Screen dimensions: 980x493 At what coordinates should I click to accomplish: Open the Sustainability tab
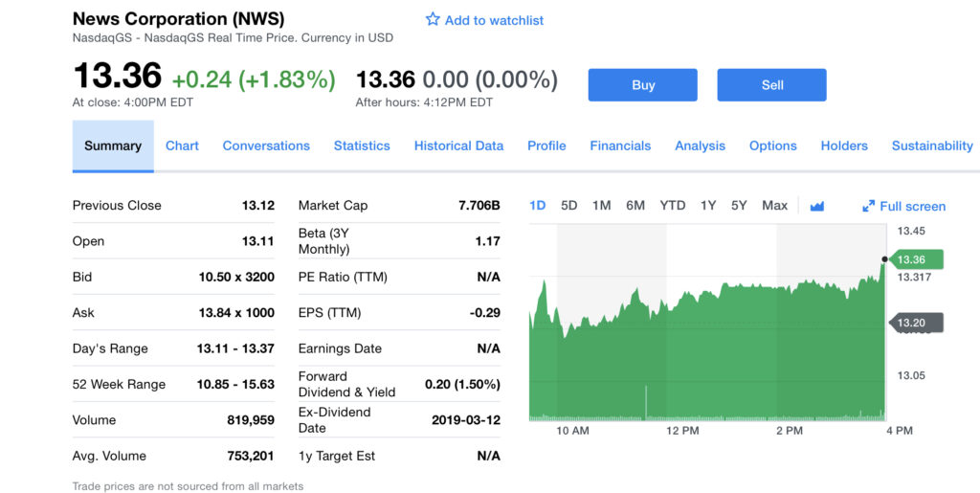tap(932, 146)
